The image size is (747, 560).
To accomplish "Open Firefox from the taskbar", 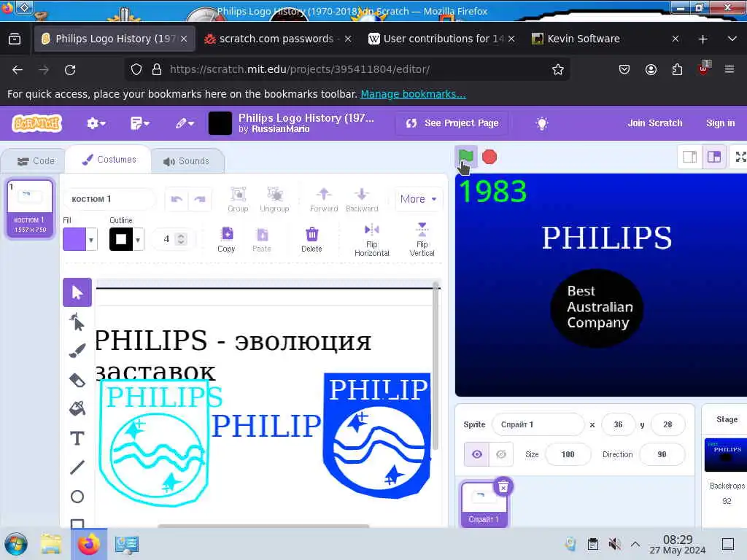I will click(x=89, y=544).
